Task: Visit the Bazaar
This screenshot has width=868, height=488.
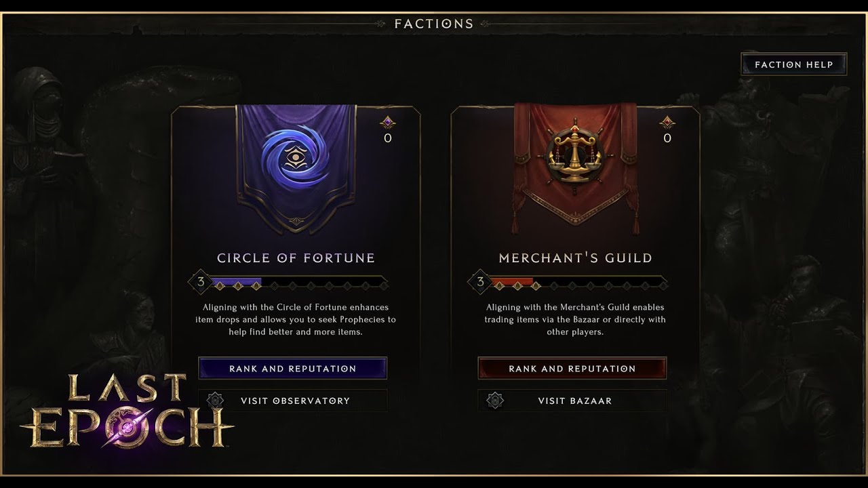Action: pyautogui.click(x=572, y=401)
